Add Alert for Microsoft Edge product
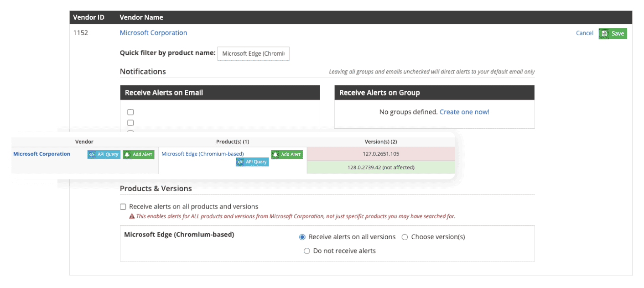Viewport: 644px width, 288px height. pyautogui.click(x=287, y=154)
